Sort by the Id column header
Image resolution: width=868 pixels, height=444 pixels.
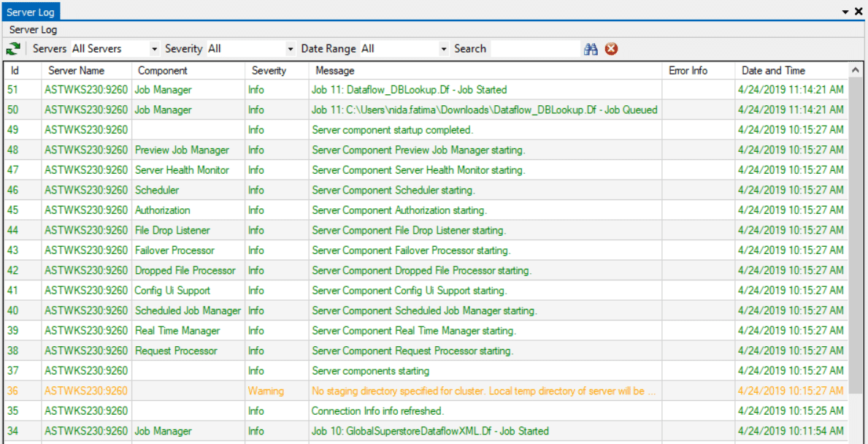point(15,71)
